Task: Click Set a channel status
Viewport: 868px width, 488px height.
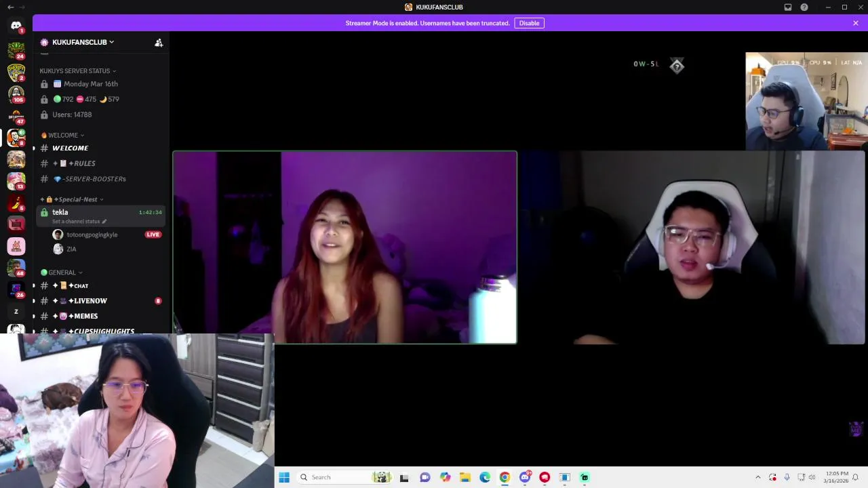Action: coord(76,222)
